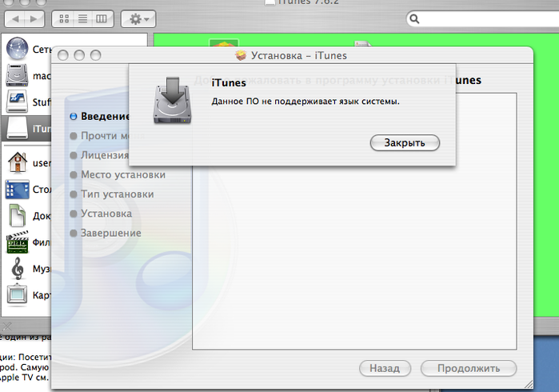Select the iTunes disk image icon in the sidebar
Screen dimensions: 559x392
click(x=17, y=128)
